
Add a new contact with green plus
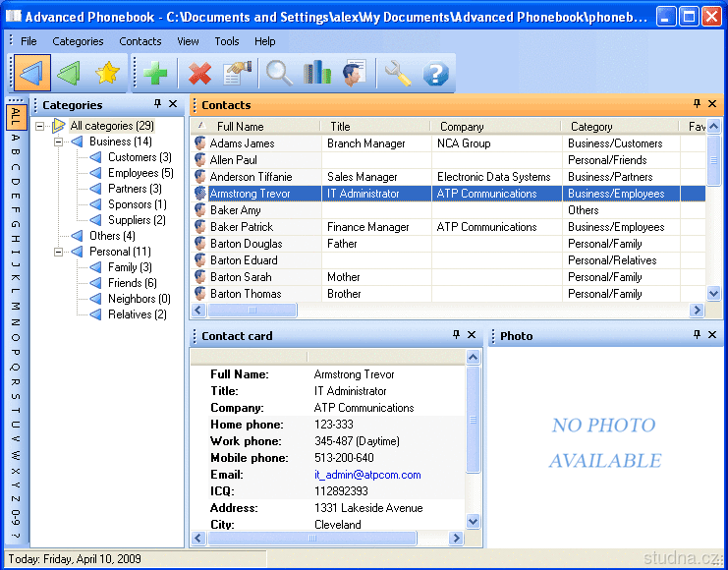(154, 74)
